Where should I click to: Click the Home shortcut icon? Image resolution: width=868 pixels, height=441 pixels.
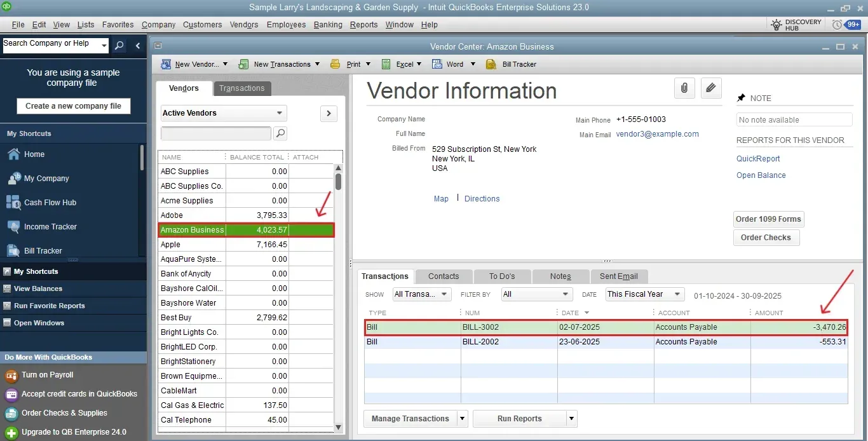click(13, 154)
